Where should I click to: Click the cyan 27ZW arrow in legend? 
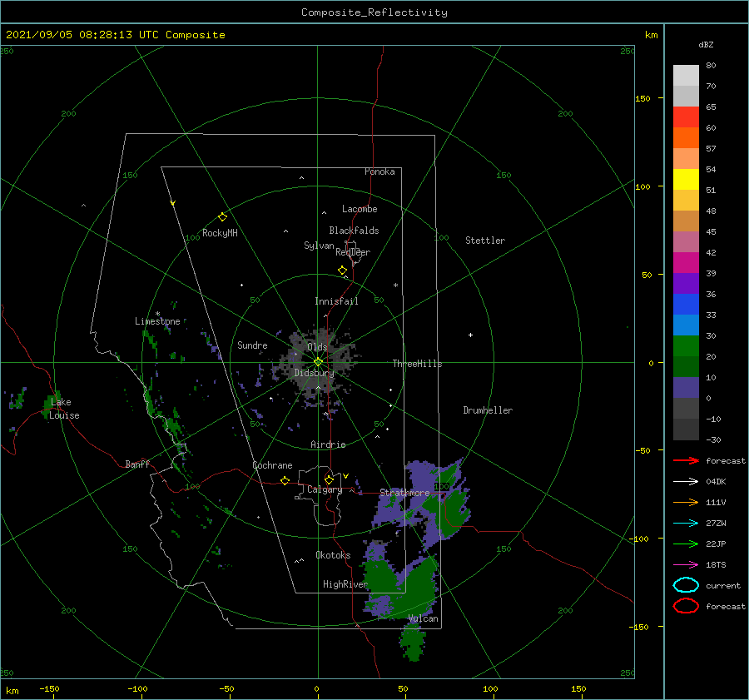(x=686, y=524)
